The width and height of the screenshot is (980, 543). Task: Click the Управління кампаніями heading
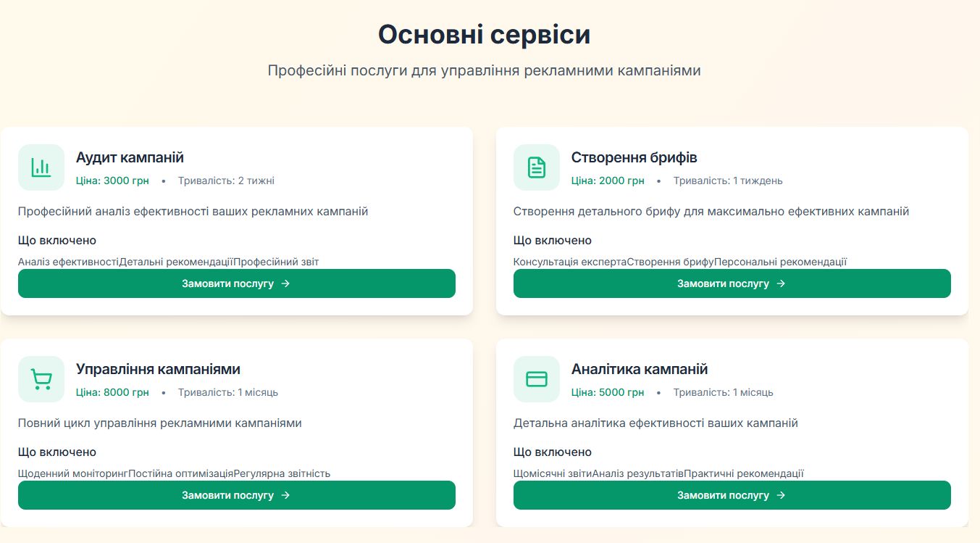(x=158, y=369)
